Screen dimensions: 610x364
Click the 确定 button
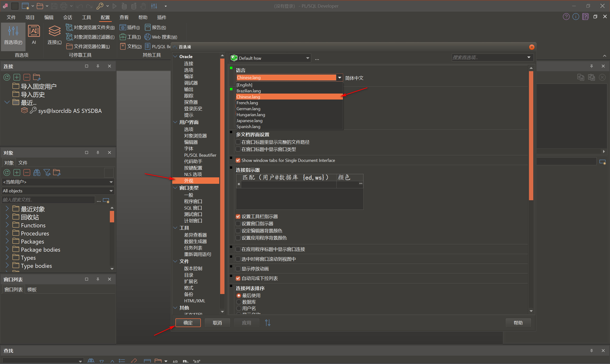(188, 323)
